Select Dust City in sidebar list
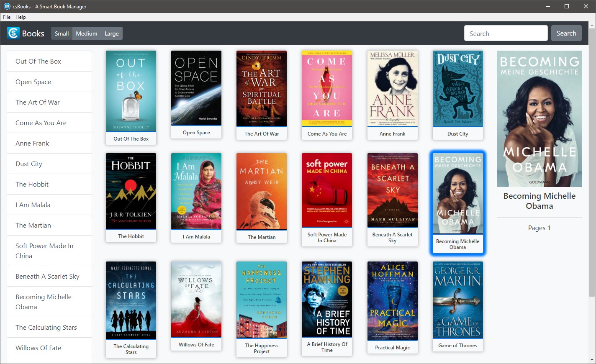Screen dimensions: 596x364 (49, 164)
